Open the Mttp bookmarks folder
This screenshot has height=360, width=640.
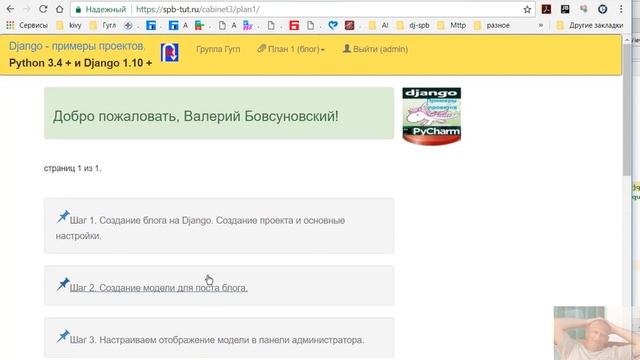(451, 25)
